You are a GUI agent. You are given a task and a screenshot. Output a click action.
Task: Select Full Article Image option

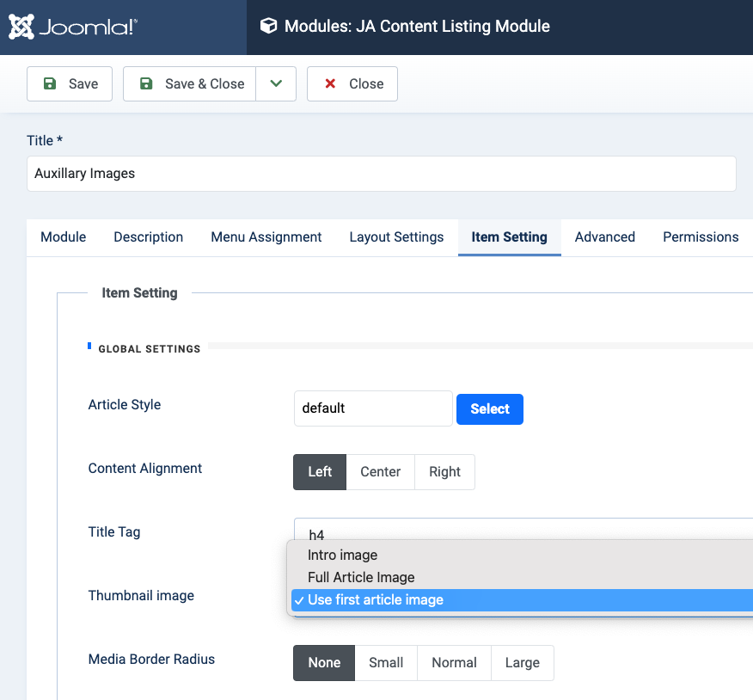coord(361,577)
